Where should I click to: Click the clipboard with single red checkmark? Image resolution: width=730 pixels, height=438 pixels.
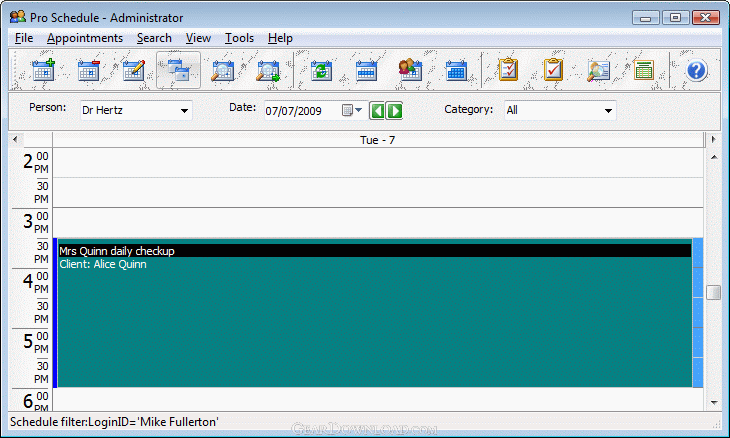(x=553, y=70)
